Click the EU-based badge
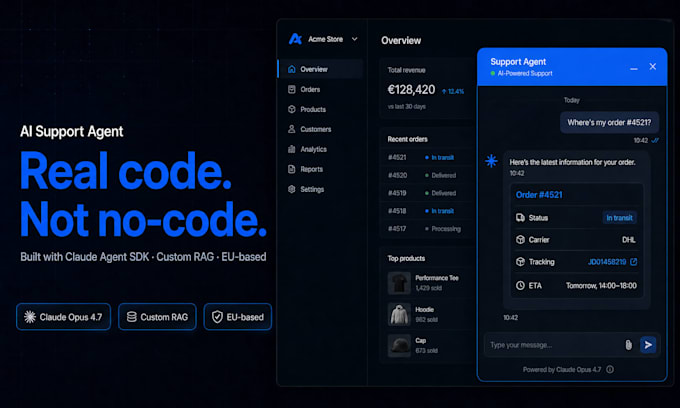 238,317
